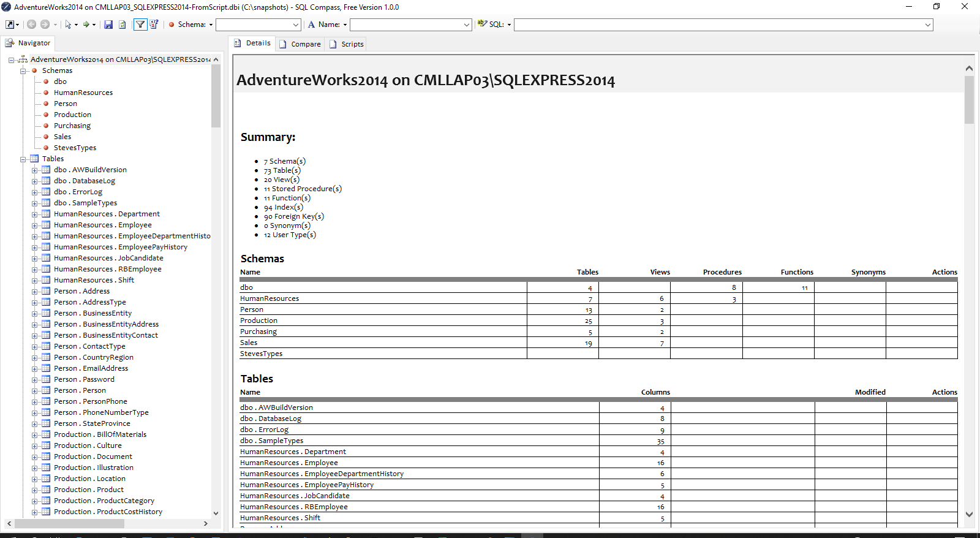
Task: Click the green forward arrow icon
Action: (x=86, y=25)
